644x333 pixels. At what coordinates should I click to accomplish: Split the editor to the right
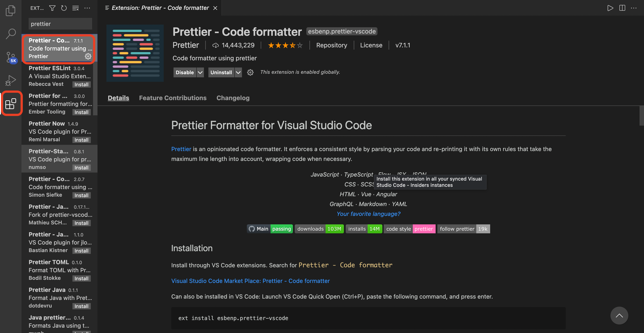(x=622, y=8)
